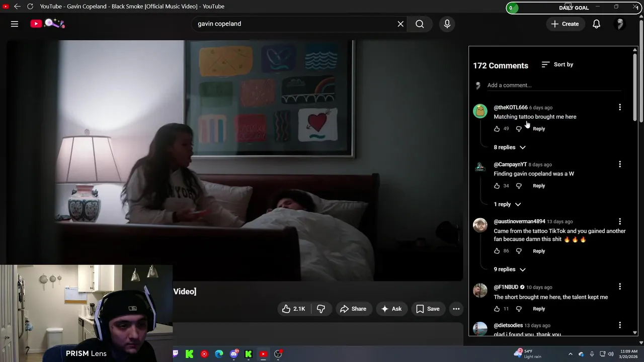Expand 8 replies under theKOTL666
The width and height of the screenshot is (644, 362).
[x=509, y=147]
